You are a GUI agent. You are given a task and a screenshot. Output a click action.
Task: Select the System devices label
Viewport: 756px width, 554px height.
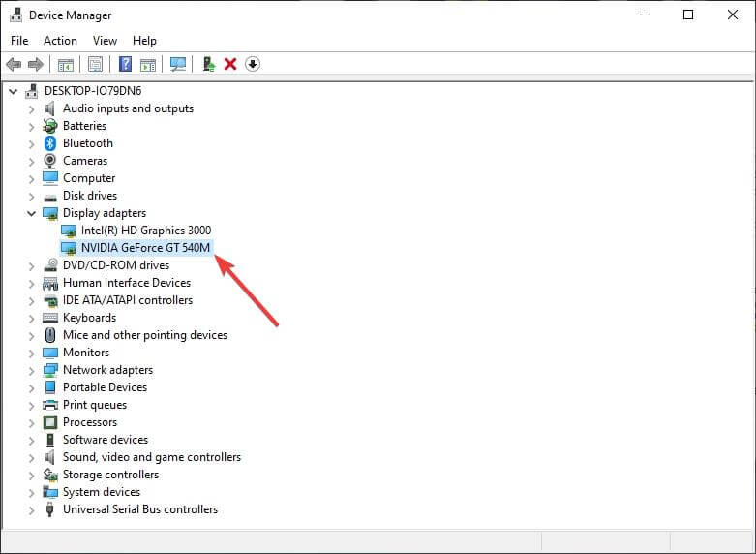click(x=102, y=492)
